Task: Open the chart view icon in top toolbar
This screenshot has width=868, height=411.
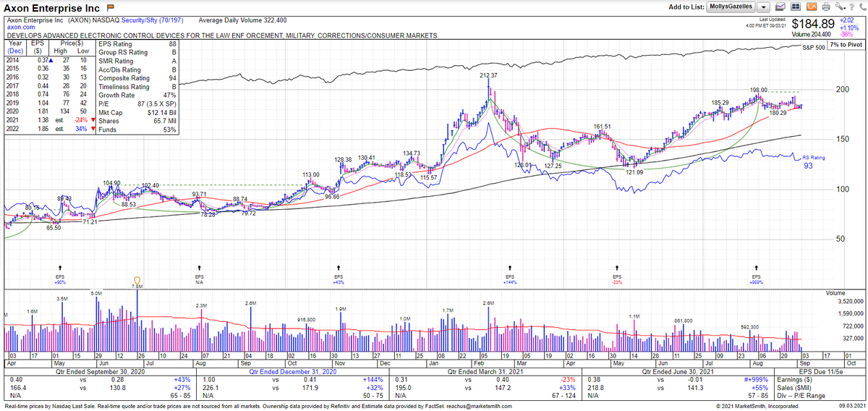Action: 779,7
